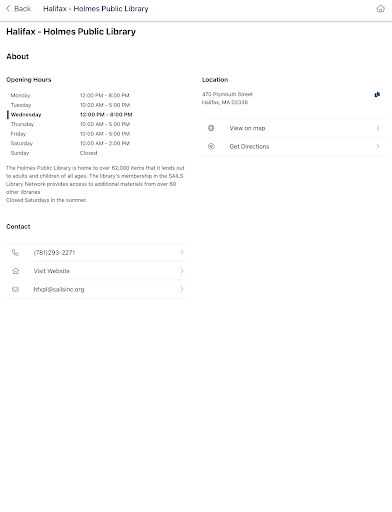This screenshot has height=512, width=392.
Task: Tap the house icon beside Visit Website
Action: [x=15, y=271]
